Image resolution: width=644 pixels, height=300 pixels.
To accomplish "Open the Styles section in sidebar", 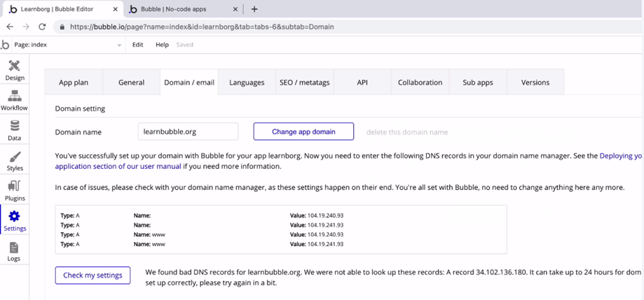I will point(15,161).
